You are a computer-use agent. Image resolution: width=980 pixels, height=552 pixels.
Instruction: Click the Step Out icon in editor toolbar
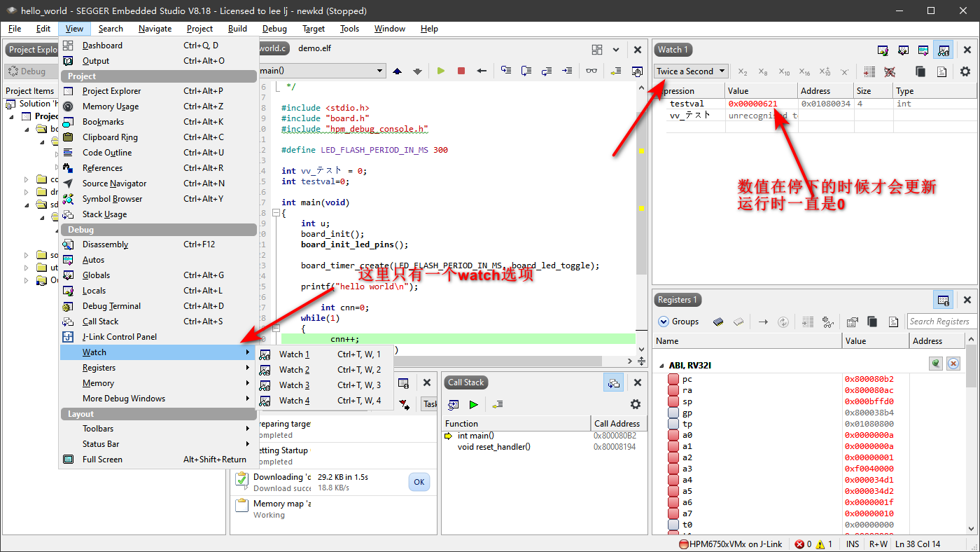547,71
